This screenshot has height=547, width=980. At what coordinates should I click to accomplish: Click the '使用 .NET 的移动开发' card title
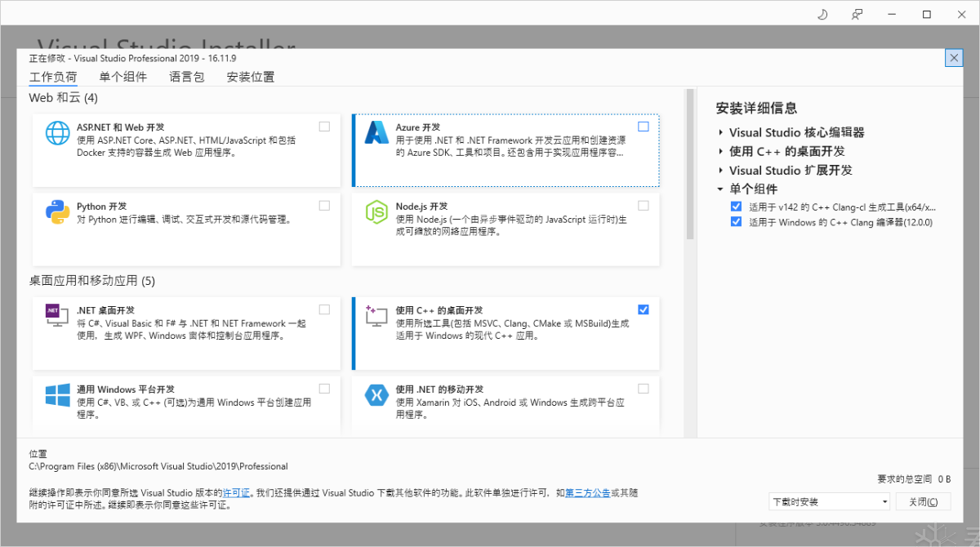tap(440, 389)
